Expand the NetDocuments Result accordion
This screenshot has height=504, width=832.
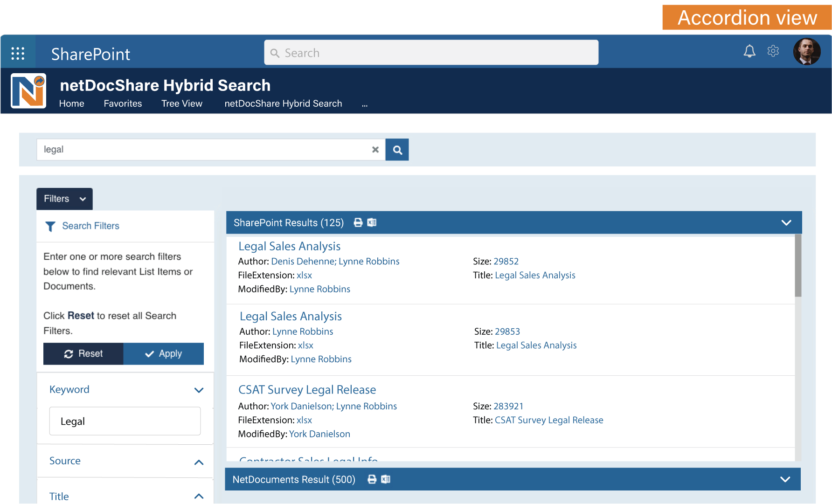tap(785, 479)
